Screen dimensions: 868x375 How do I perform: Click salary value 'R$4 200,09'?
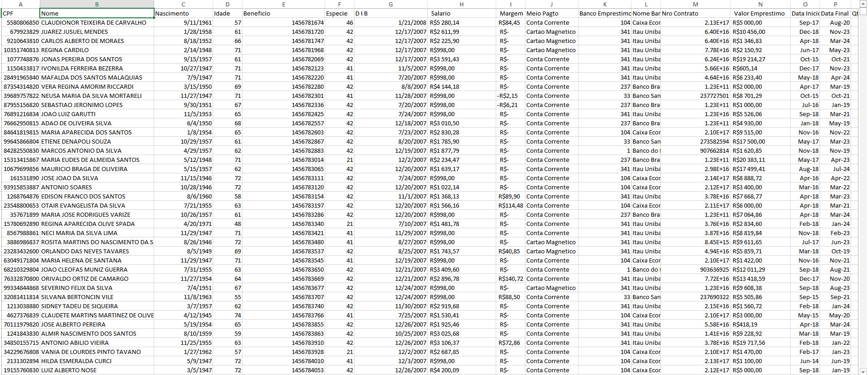tap(445, 370)
